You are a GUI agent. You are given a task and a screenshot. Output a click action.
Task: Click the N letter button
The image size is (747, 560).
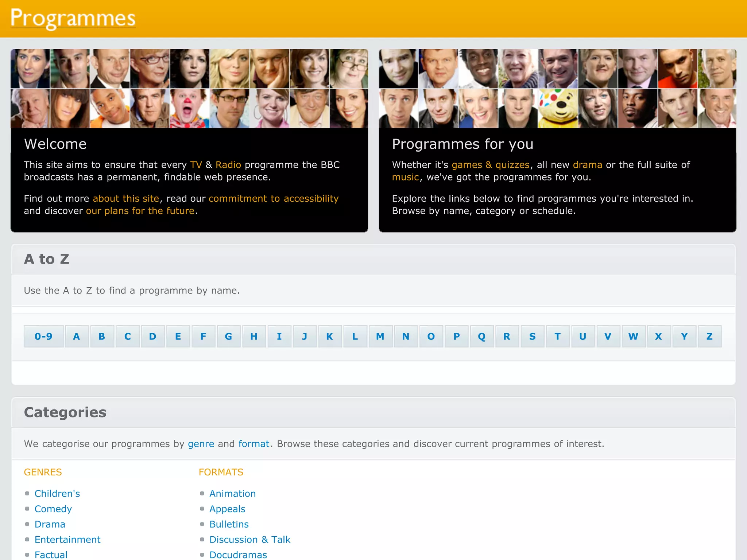tap(406, 336)
